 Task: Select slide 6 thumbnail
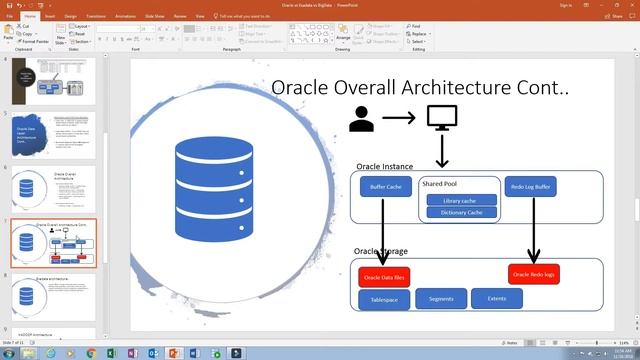[x=53, y=189]
